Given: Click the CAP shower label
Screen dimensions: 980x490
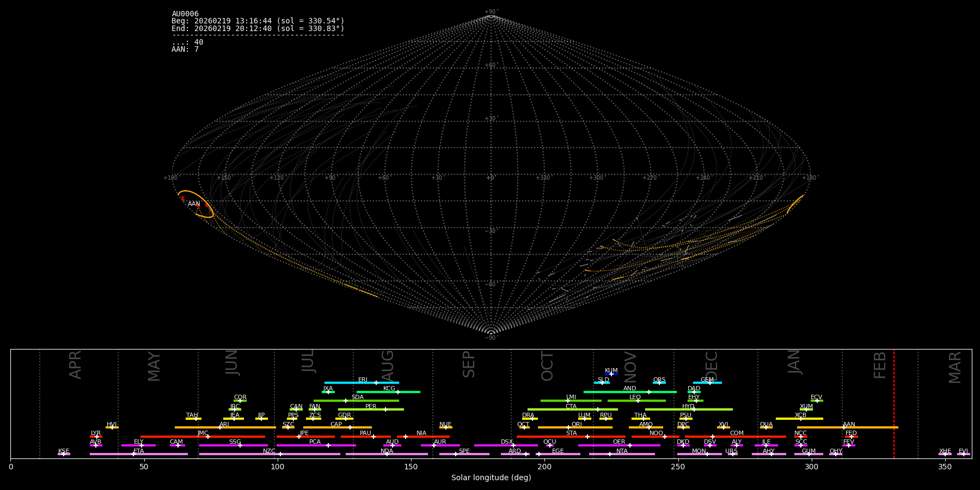Looking at the screenshot, I should click(336, 425).
